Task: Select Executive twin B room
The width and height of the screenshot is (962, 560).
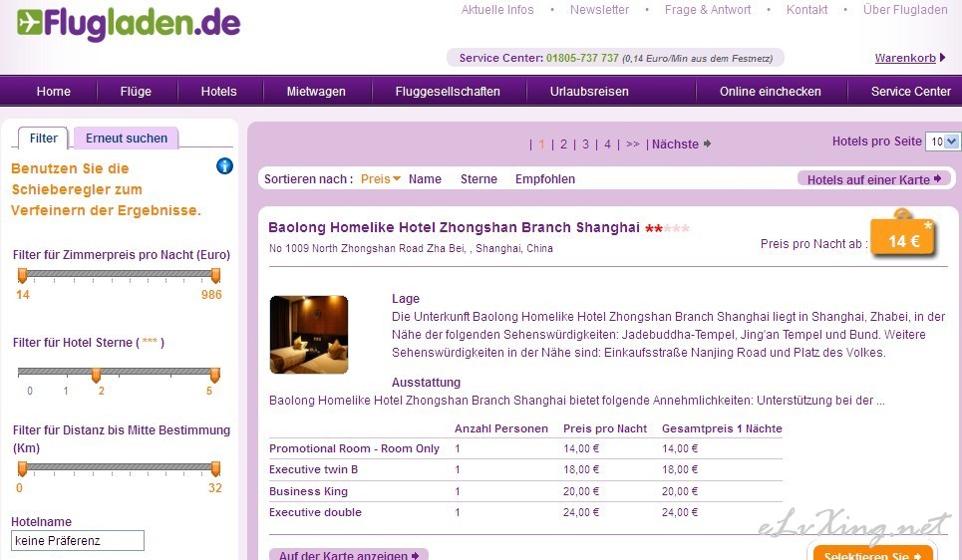Action: tap(525, 470)
